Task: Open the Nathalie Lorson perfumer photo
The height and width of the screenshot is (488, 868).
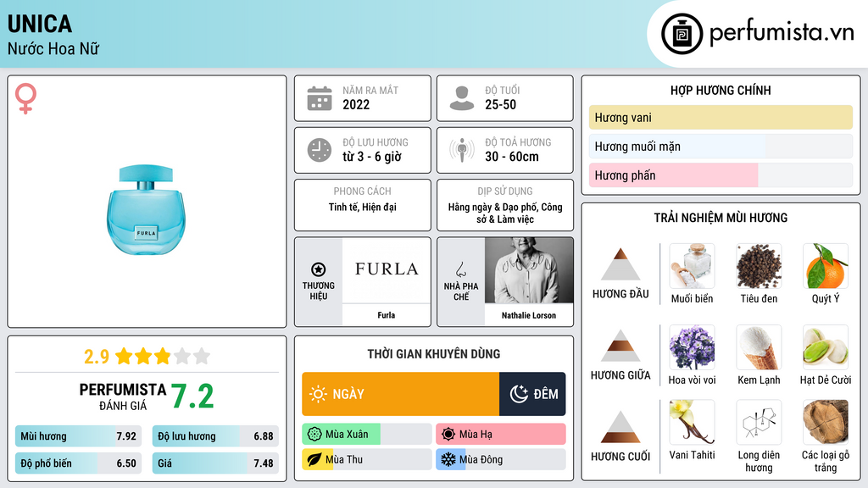Action: point(529,270)
